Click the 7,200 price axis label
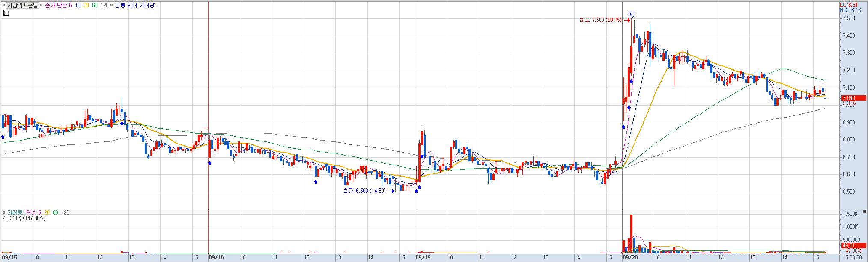The image size is (868, 262). [849, 71]
